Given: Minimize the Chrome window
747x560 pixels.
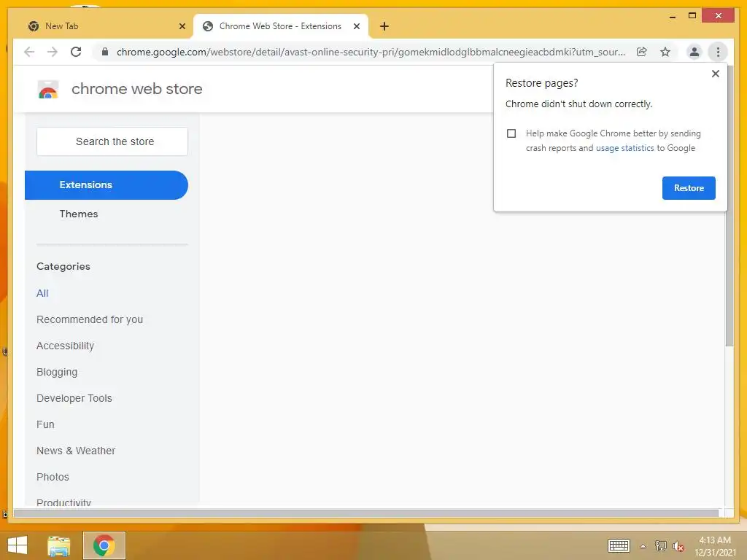Looking at the screenshot, I should tap(672, 16).
